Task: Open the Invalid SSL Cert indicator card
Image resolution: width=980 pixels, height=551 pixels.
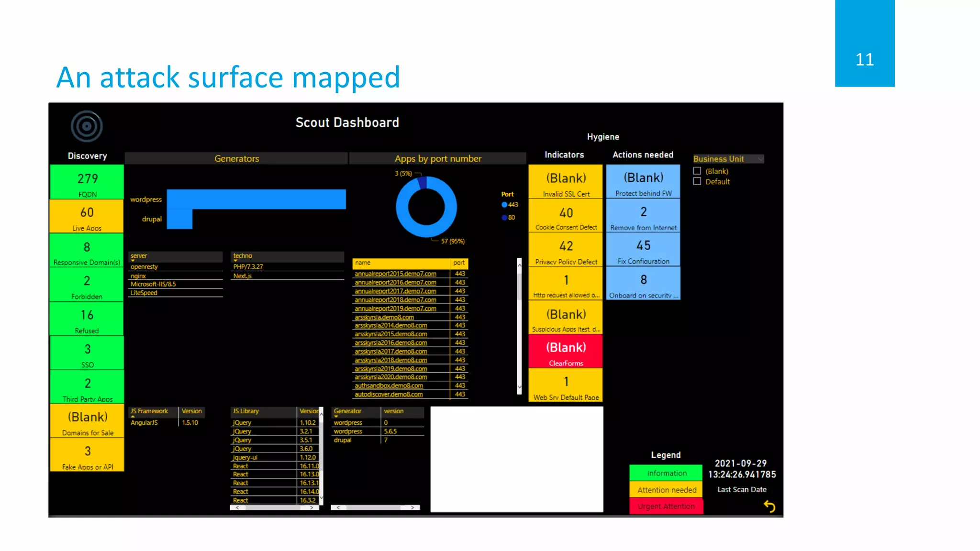Action: tap(566, 182)
